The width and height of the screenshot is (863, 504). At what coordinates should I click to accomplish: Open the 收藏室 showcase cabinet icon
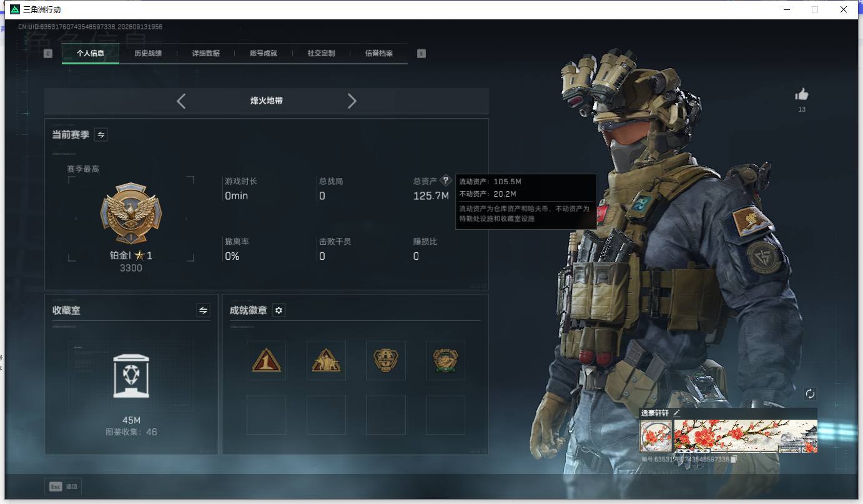(x=131, y=375)
